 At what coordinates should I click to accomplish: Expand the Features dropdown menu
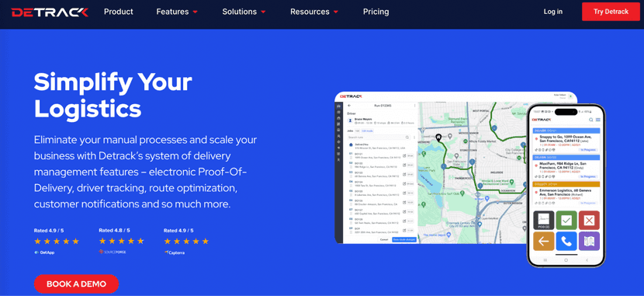click(177, 12)
